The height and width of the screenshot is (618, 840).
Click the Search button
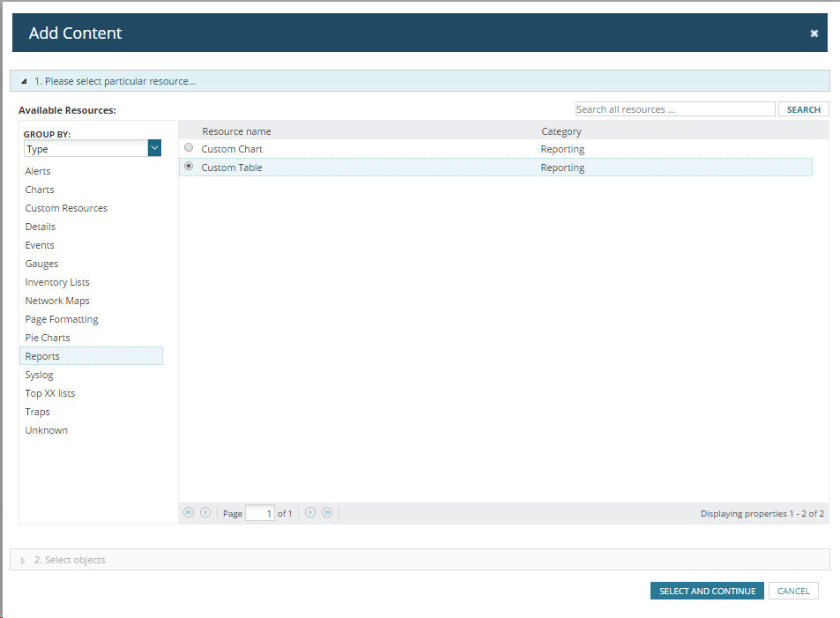coord(804,109)
